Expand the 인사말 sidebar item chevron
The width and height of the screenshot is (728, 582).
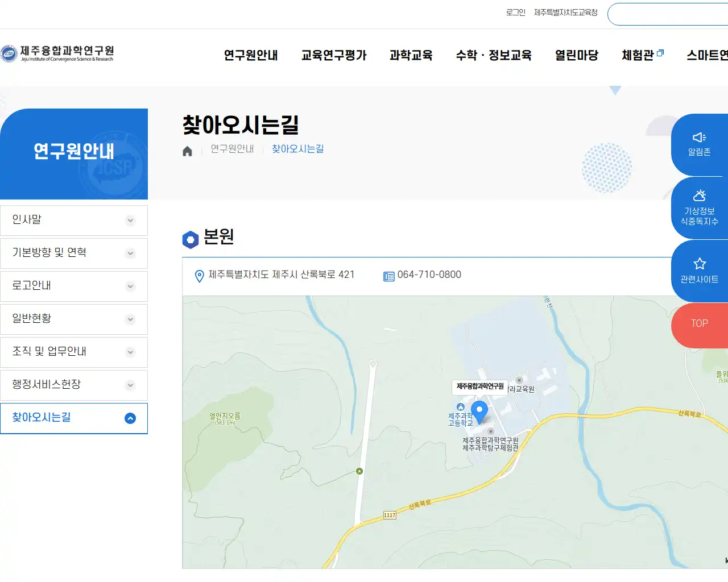click(x=130, y=221)
